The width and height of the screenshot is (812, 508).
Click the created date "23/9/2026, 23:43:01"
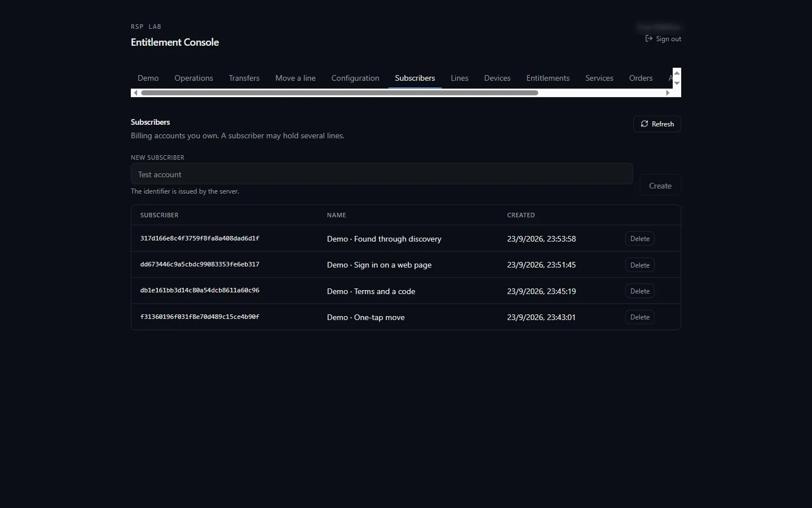pyautogui.click(x=541, y=317)
